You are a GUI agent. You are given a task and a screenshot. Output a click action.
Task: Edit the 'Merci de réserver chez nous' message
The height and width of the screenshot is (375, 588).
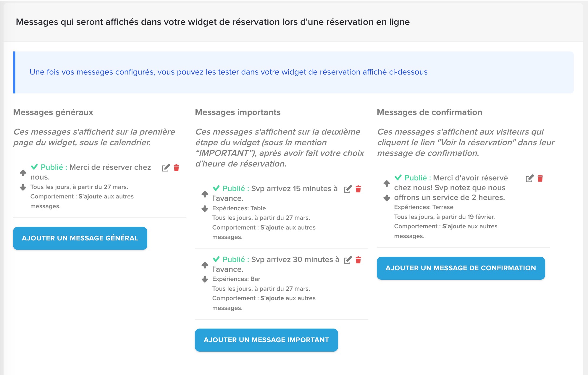166,168
